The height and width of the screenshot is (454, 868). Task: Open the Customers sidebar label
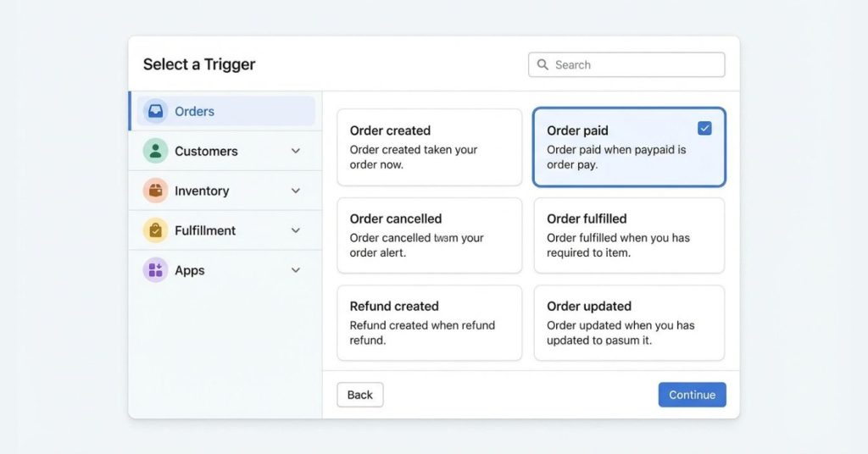(x=206, y=152)
